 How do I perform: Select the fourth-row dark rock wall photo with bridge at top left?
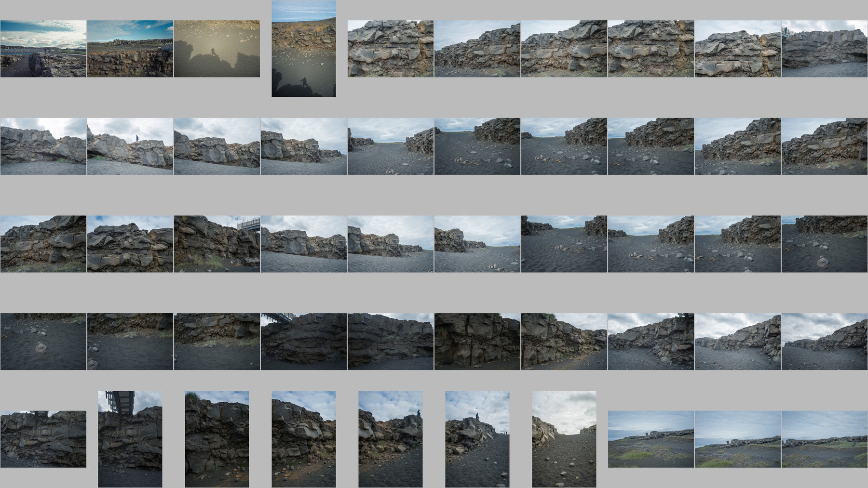(x=304, y=342)
